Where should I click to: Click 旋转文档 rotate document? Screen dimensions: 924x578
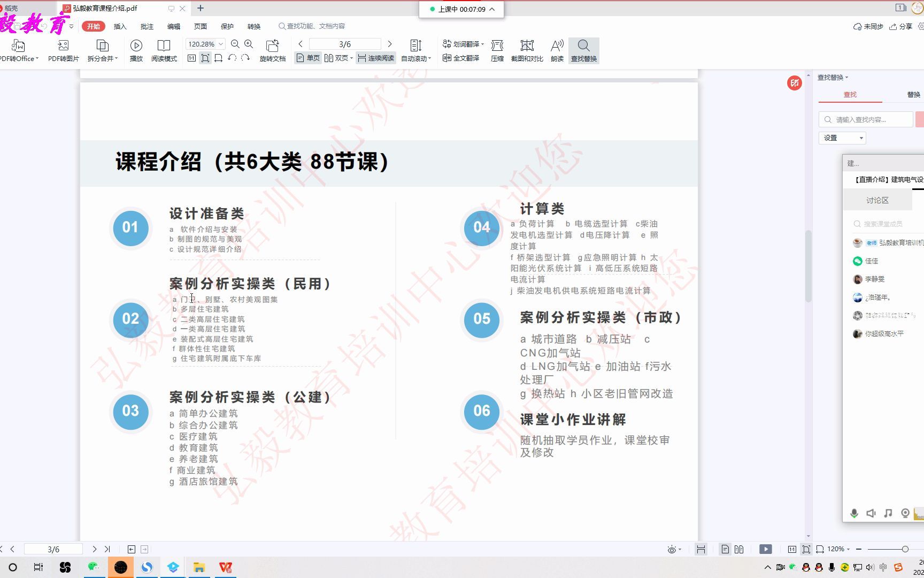273,51
